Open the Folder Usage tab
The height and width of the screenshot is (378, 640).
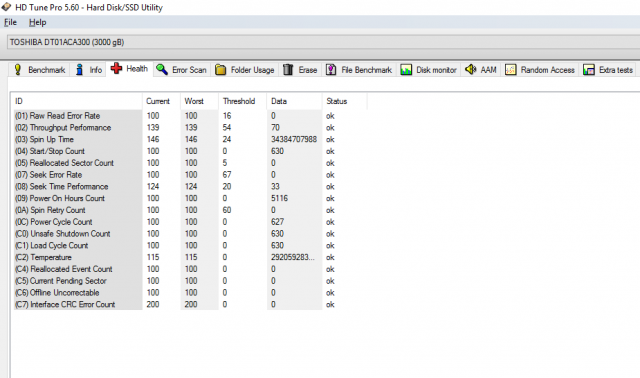click(x=245, y=70)
